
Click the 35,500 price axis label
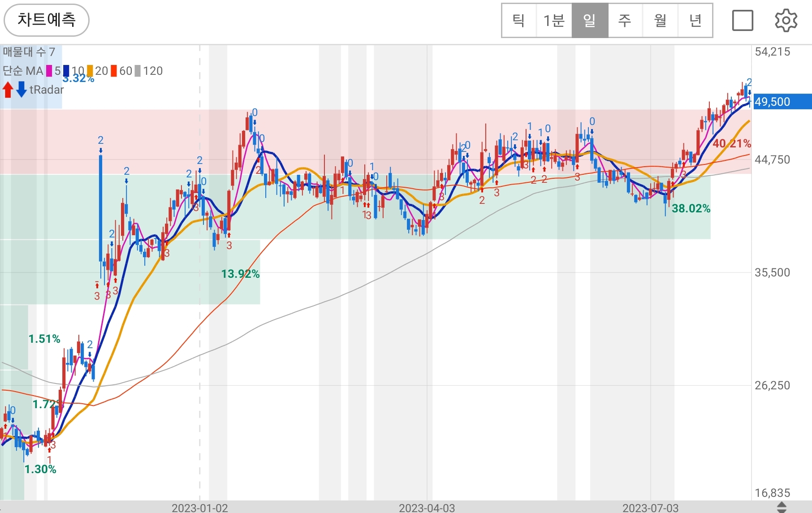point(773,273)
